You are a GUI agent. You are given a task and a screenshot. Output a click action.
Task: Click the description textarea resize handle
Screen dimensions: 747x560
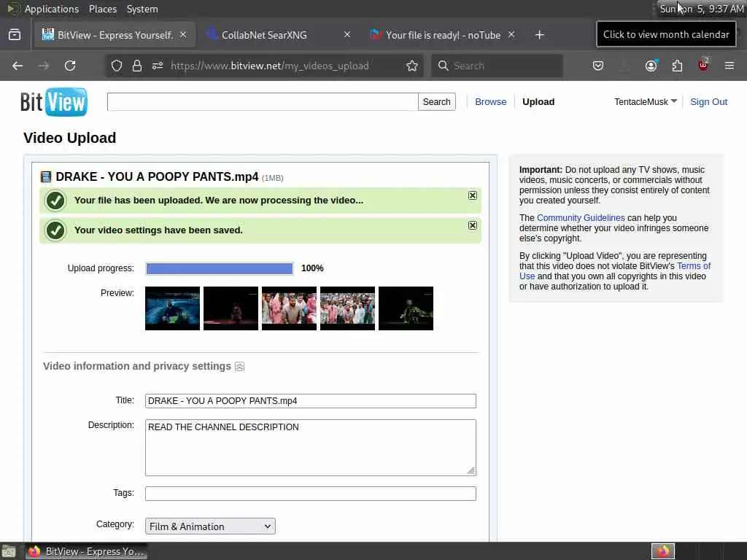pos(471,470)
